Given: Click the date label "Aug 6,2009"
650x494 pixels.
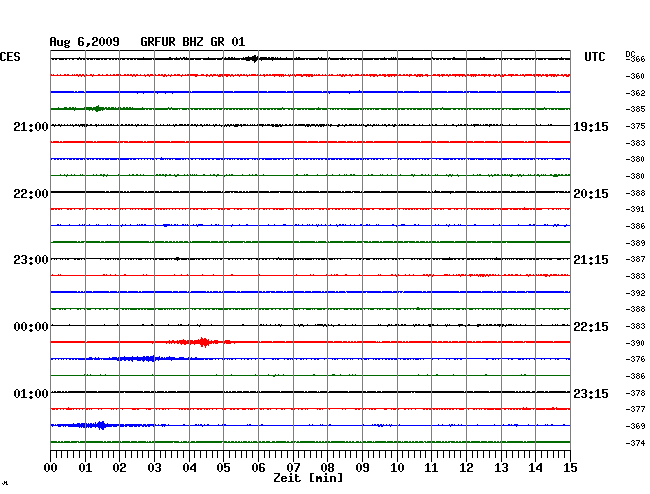Looking at the screenshot, I should (84, 41).
